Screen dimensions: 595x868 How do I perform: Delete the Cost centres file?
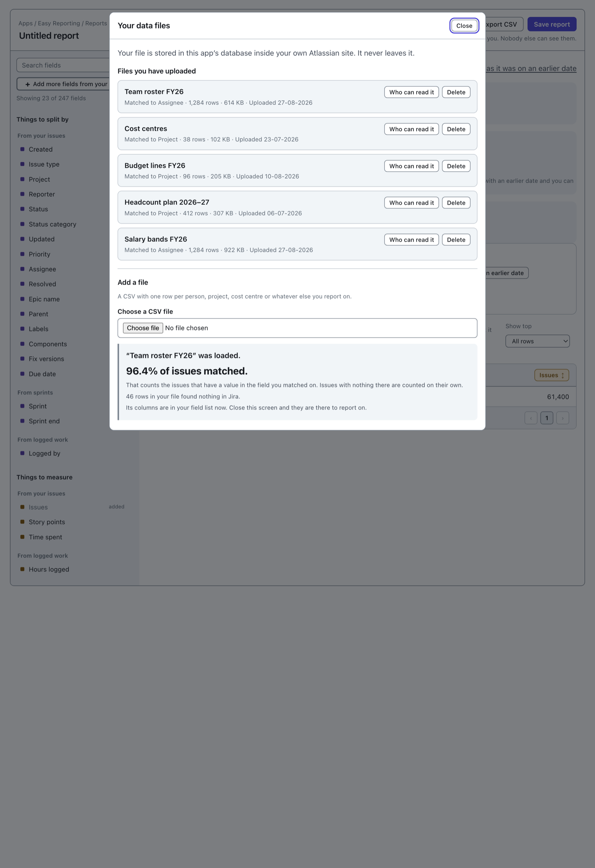coord(456,129)
